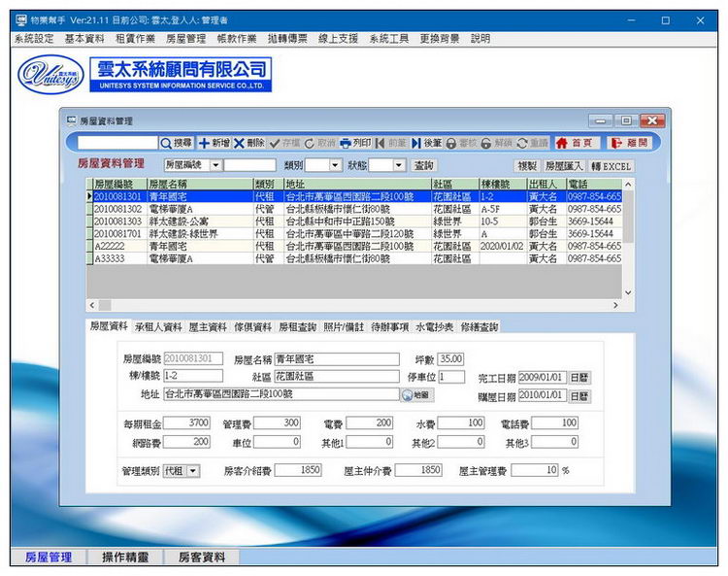This screenshot has width=728, height=576.
Task: Click the 列印 print toolbar button
Action: (x=355, y=143)
